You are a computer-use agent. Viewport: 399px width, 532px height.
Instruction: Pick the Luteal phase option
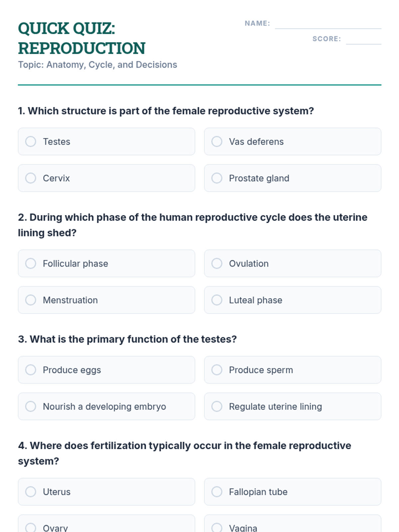[293, 300]
